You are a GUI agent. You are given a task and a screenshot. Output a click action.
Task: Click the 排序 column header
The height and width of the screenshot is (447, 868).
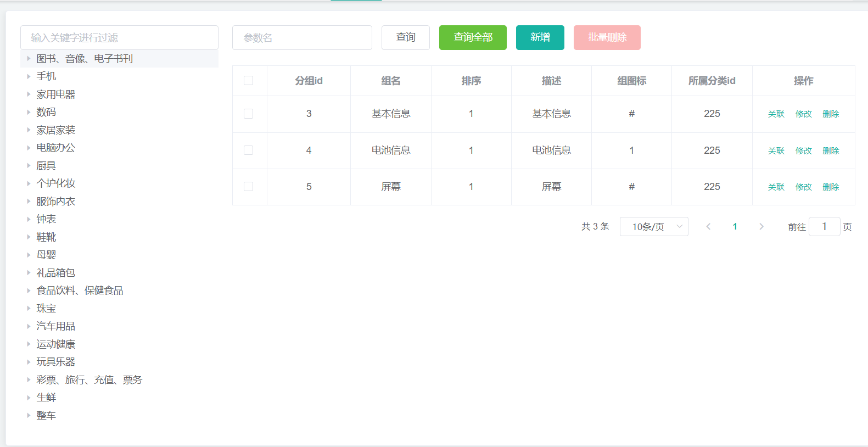coord(471,81)
